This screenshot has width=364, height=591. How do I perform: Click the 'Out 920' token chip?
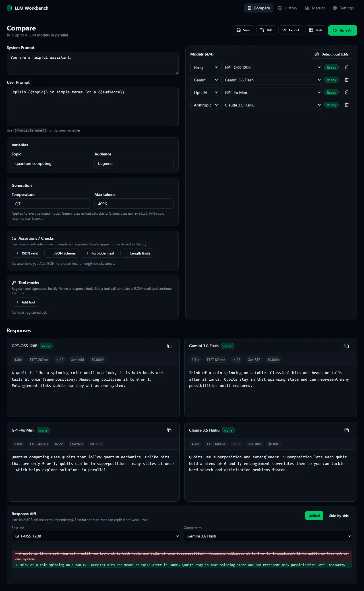point(76,444)
